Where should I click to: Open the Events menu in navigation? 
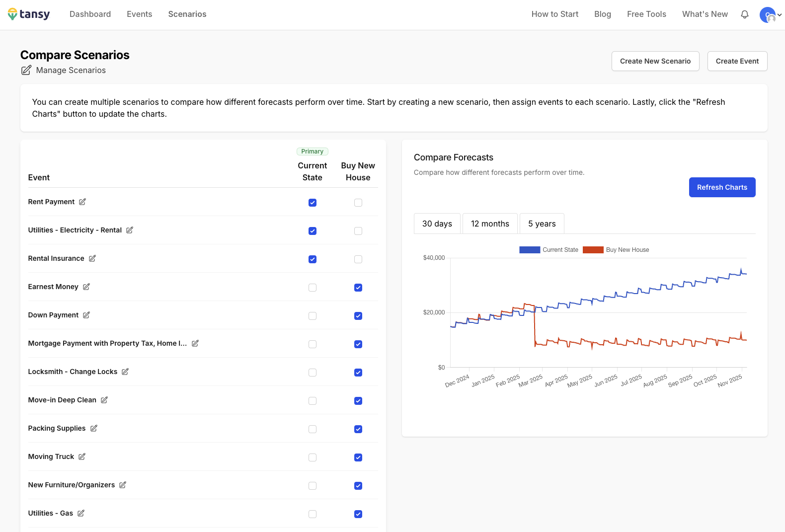coord(139,14)
